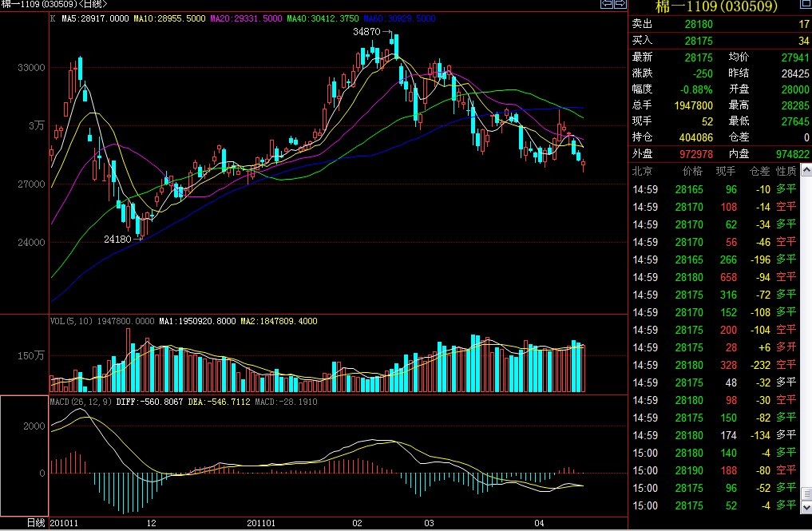
Task: Click the 买入 buy price 28175
Action: pyautogui.click(x=699, y=40)
